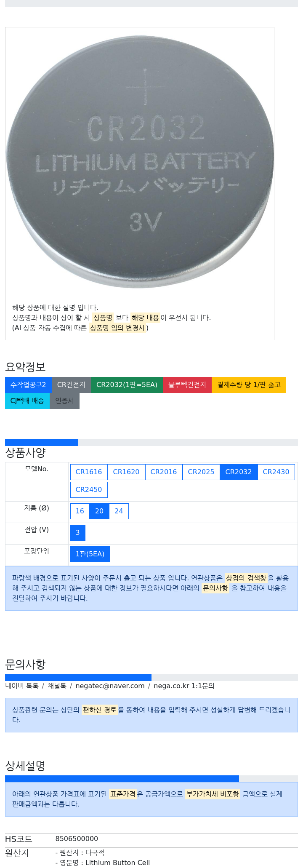Click the CJ택배 배송 shipping tag
Viewport: 303px width, 868px height.
tap(27, 401)
